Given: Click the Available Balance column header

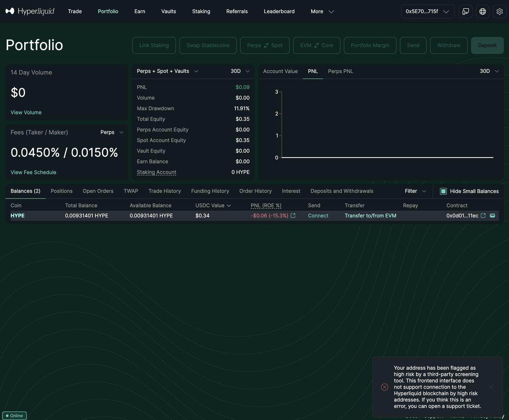Looking at the screenshot, I should [151, 205].
